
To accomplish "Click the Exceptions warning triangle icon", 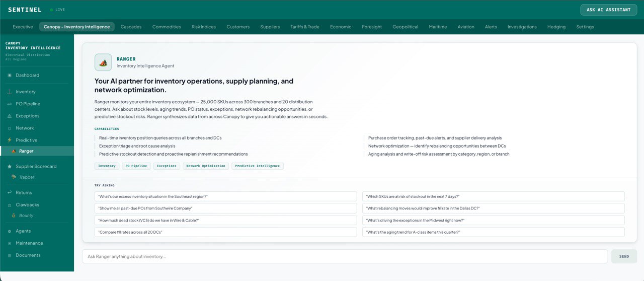I will point(10,116).
